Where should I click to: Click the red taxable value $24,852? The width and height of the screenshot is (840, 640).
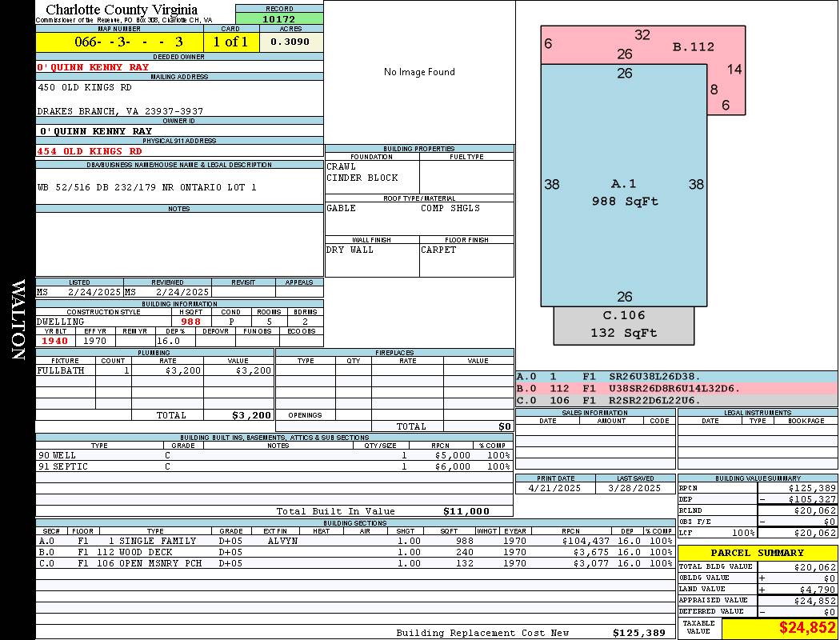click(807, 628)
